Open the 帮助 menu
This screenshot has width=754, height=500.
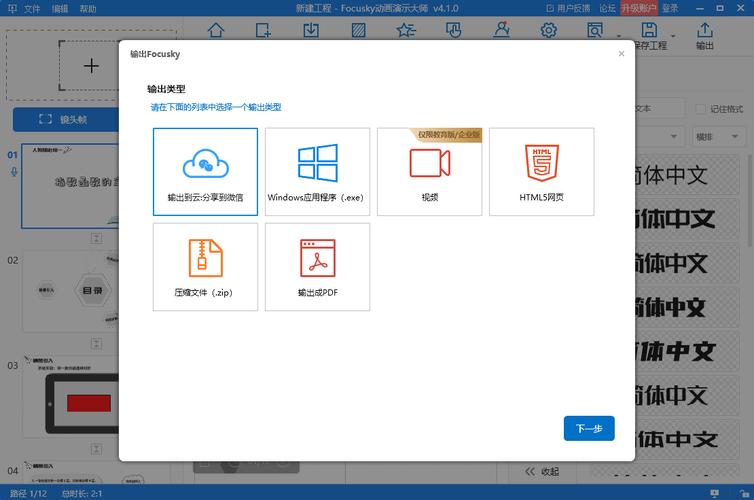(x=89, y=8)
